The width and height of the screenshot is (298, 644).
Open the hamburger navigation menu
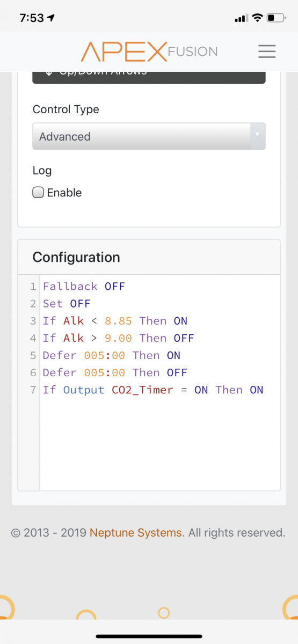[266, 52]
